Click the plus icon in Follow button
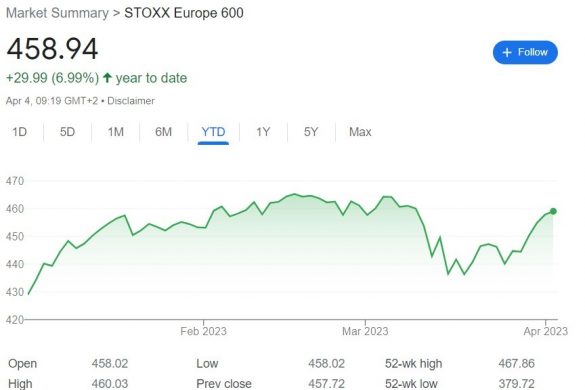The image size is (585, 390). pyautogui.click(x=507, y=53)
